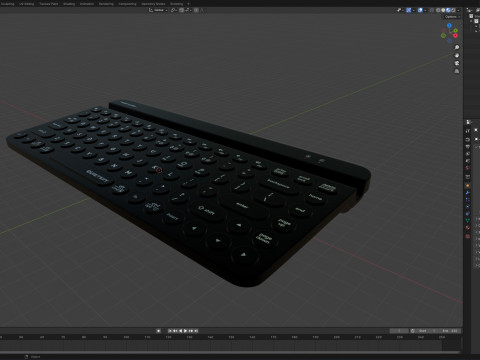Click the blue Z axis gizmo ball
The height and width of the screenshot is (360, 480).
click(449, 25)
